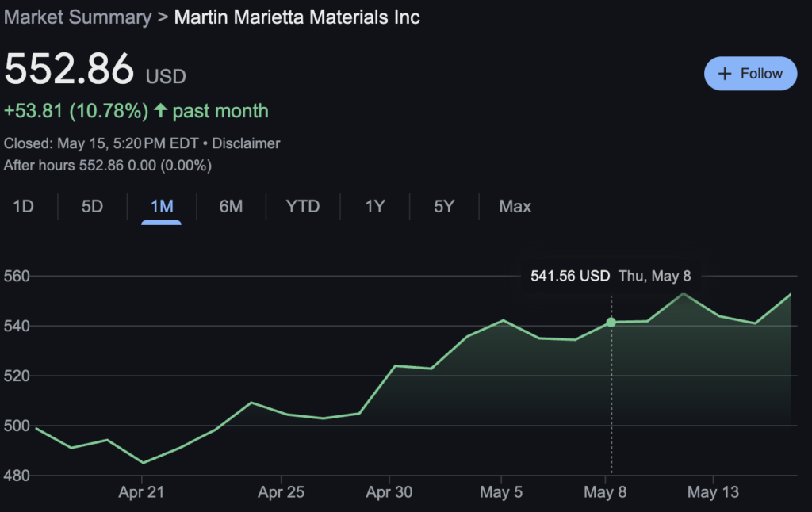The height and width of the screenshot is (512, 812).
Task: Click the After hours 552.86 line
Action: point(108,166)
